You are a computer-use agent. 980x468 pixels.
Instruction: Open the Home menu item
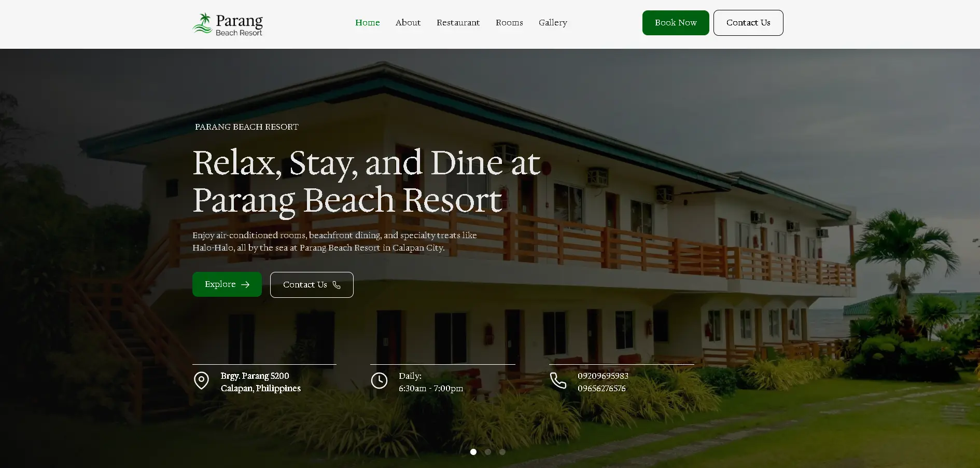[368, 23]
